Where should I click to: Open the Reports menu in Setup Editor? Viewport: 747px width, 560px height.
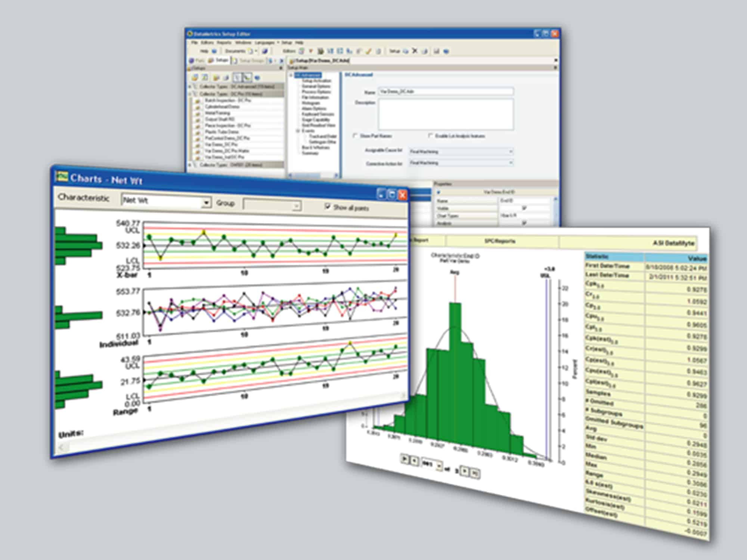(224, 43)
